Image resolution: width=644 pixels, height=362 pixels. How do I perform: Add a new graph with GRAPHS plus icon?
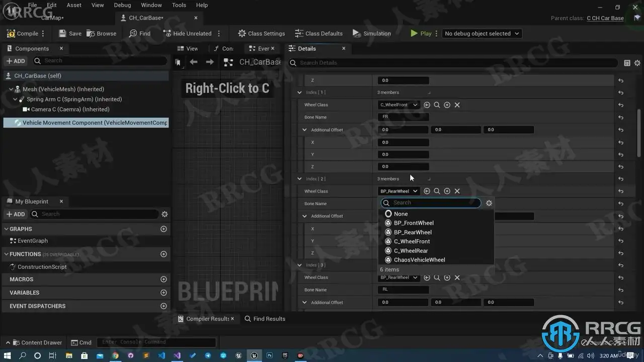[164, 229]
